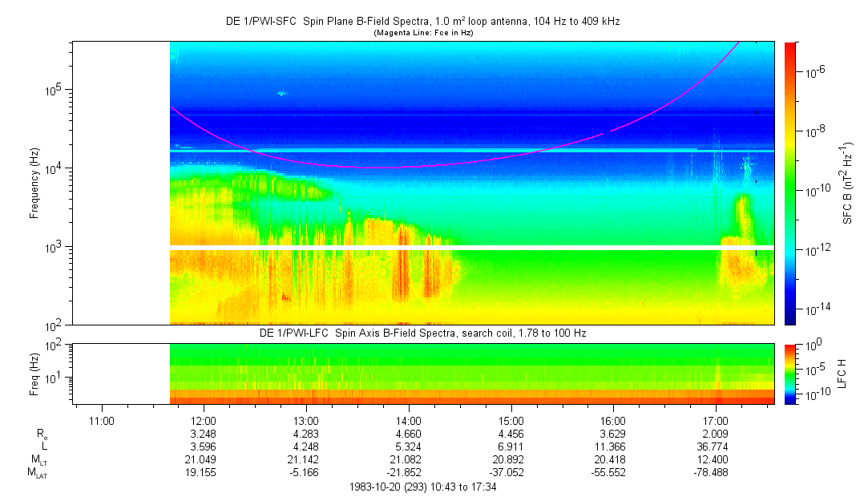868x497 pixels.
Task: Click the 14:00 time tick label
Action: coord(409,420)
